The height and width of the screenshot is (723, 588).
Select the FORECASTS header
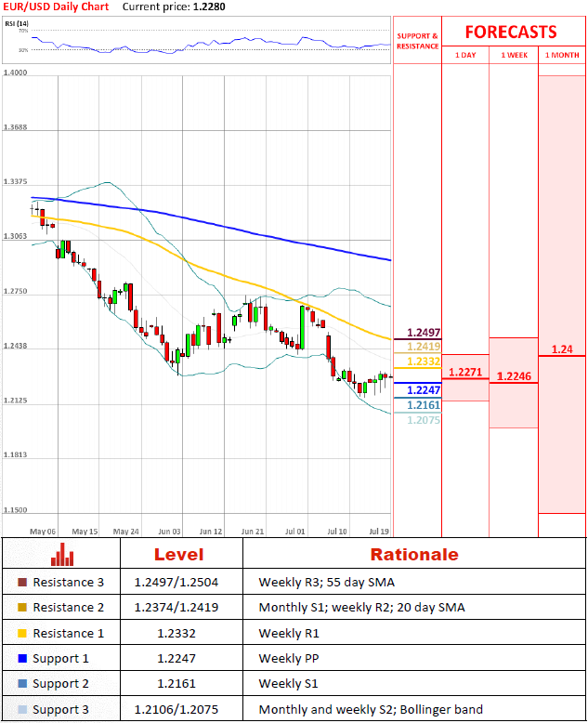point(511,32)
